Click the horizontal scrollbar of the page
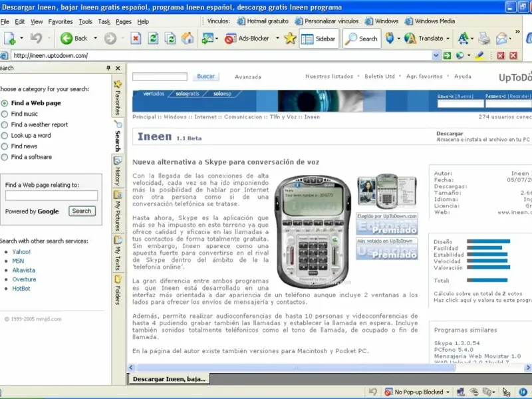 [295, 368]
